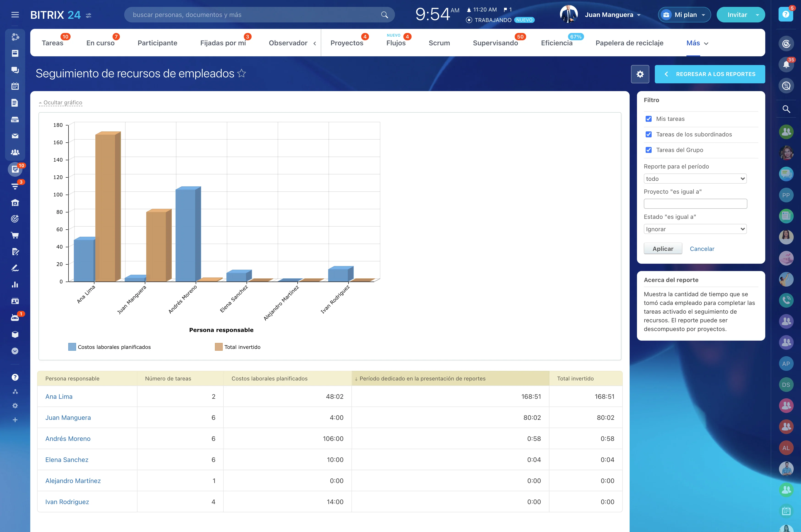This screenshot has height=532, width=801.
Task: Click the Aplicar filter button
Action: [x=662, y=249]
